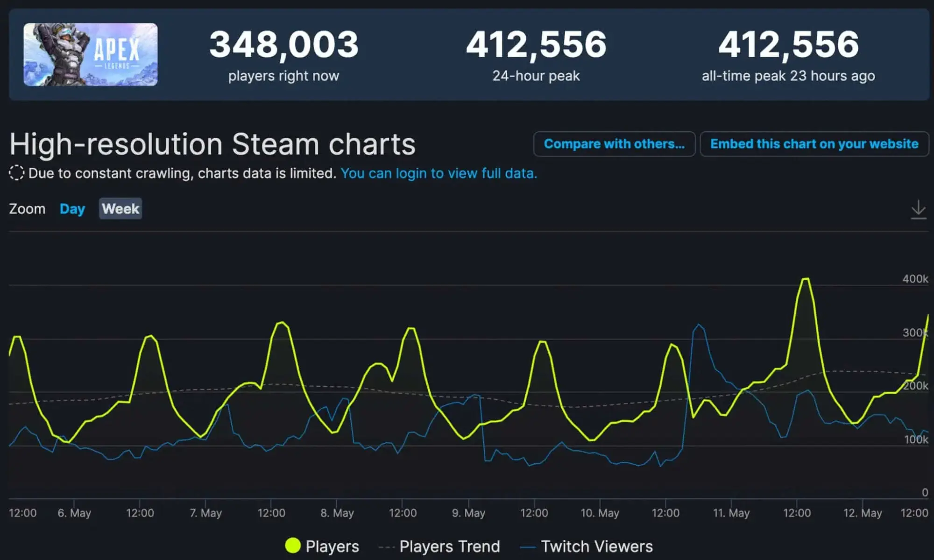Open the Apex Legends game thumbnail

[91, 54]
